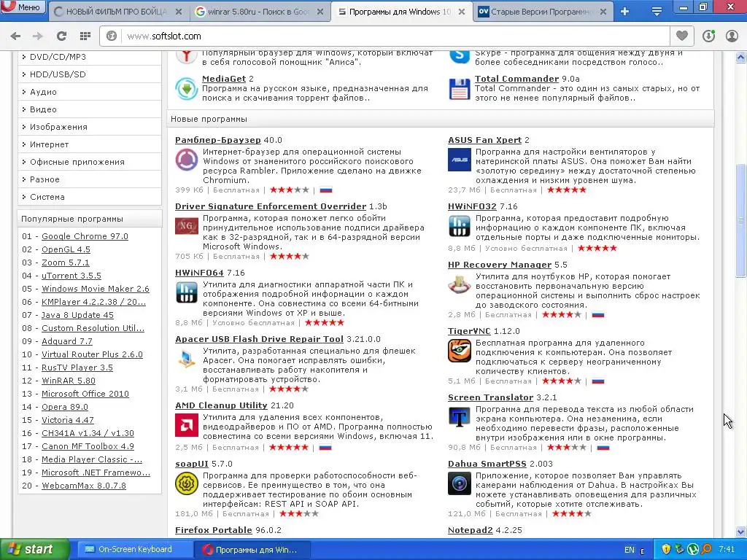Reload the page with the refresh icon
Screen dimensions: 747x560
pyautogui.click(x=61, y=36)
